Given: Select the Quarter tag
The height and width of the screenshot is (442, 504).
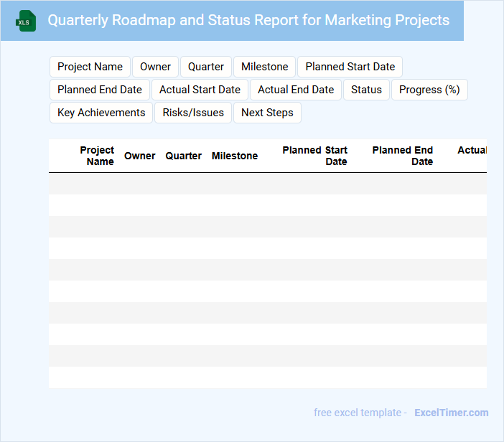Looking at the screenshot, I should pyautogui.click(x=206, y=67).
